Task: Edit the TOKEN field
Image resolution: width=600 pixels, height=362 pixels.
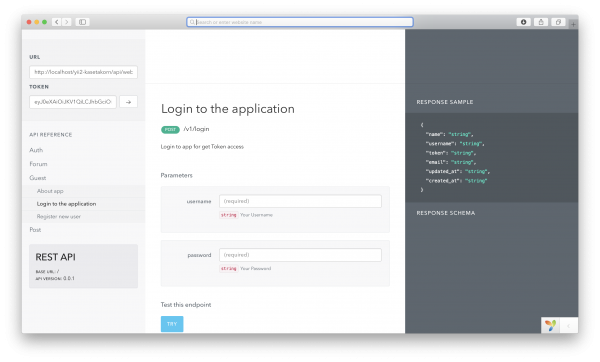Action: point(73,102)
